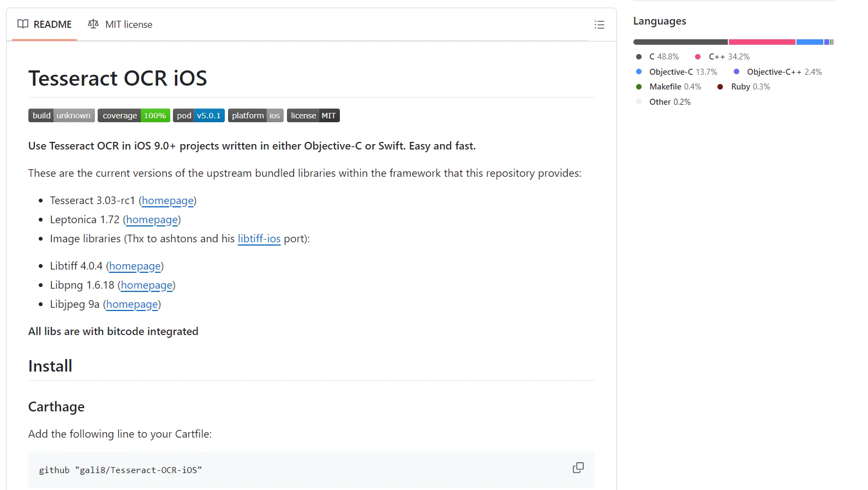The height and width of the screenshot is (490, 868).
Task: Open the Tesseract 3.03-rc1 homepage link
Action: point(167,201)
